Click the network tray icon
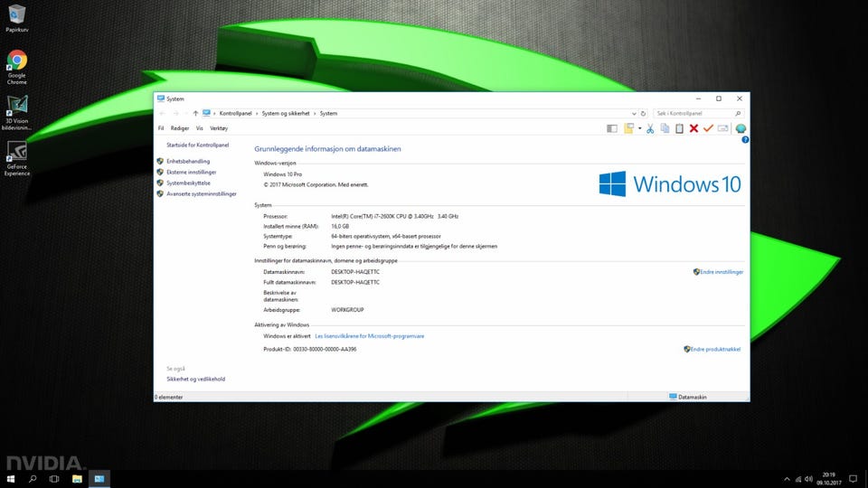The width and height of the screenshot is (868, 488). 797,479
